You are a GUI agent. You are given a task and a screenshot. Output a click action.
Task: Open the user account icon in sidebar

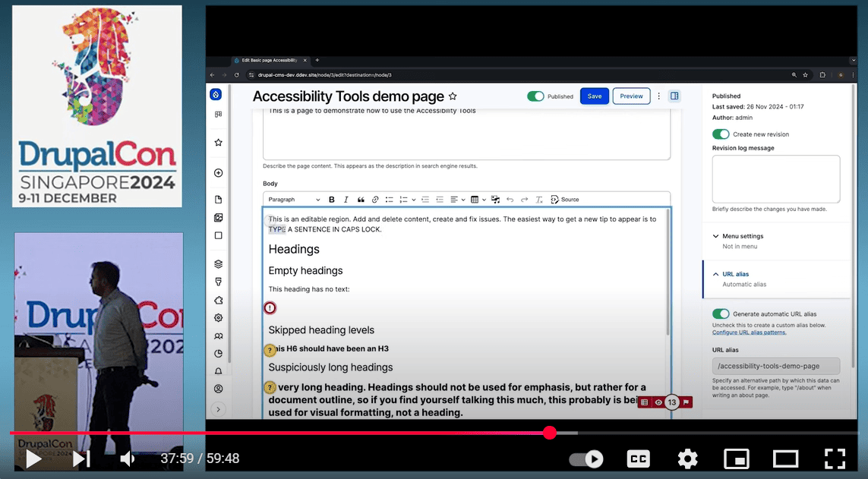[218, 389]
